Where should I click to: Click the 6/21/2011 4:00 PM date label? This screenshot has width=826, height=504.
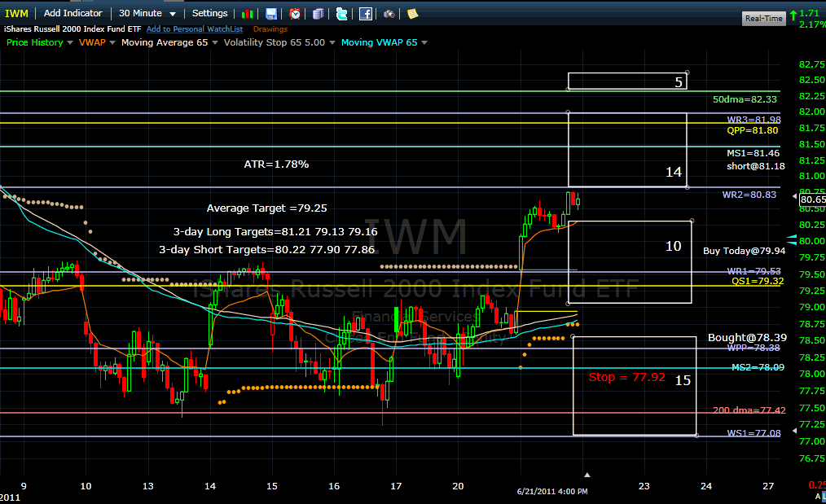pos(552,491)
